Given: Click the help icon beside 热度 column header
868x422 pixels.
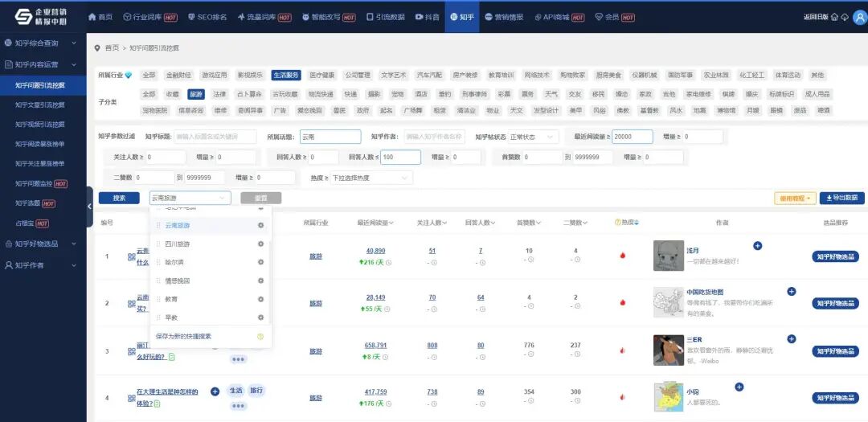Looking at the screenshot, I should pyautogui.click(x=617, y=223).
